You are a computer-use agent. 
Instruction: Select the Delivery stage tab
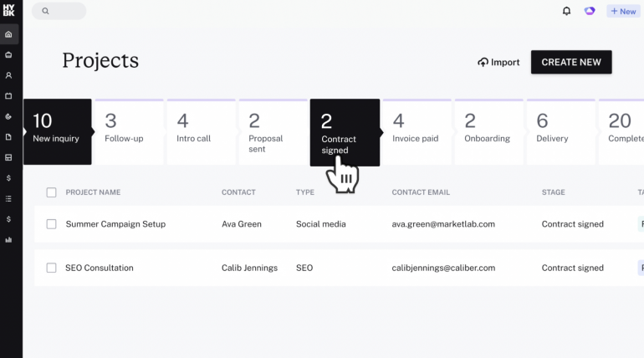click(561, 132)
